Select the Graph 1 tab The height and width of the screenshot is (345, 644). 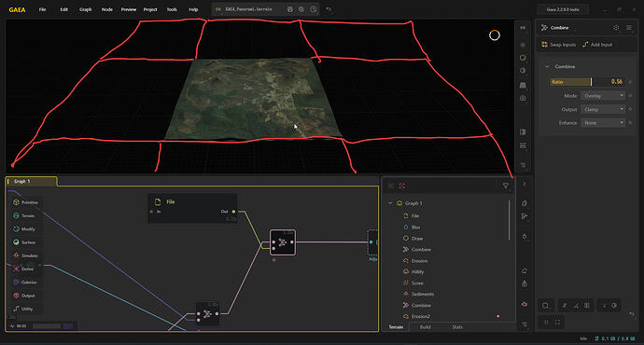pos(31,181)
